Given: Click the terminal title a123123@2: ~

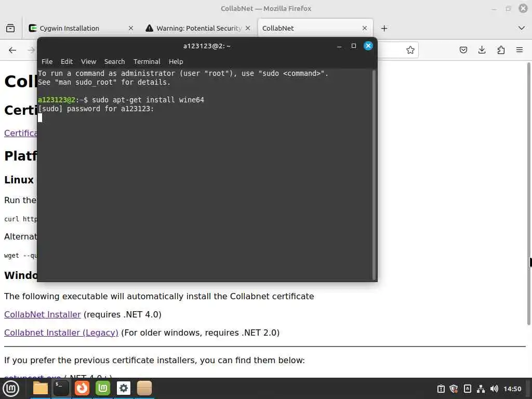Looking at the screenshot, I should click(207, 46).
